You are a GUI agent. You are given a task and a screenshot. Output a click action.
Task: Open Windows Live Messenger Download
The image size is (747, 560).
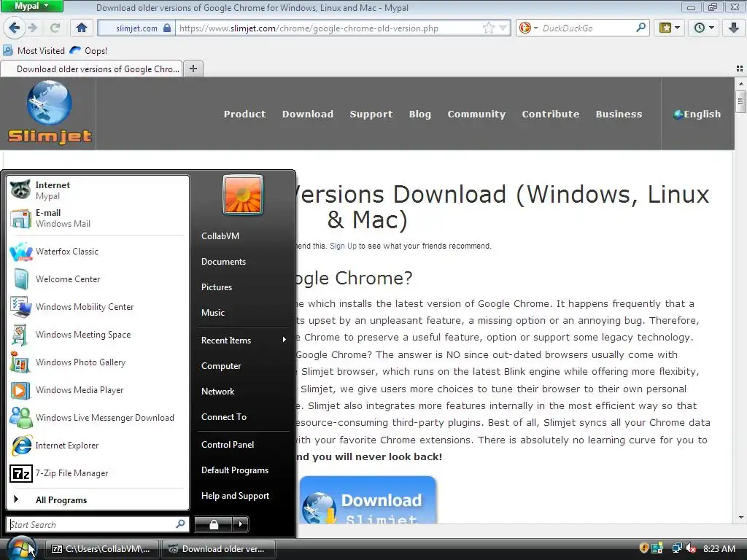pyautogui.click(x=98, y=418)
